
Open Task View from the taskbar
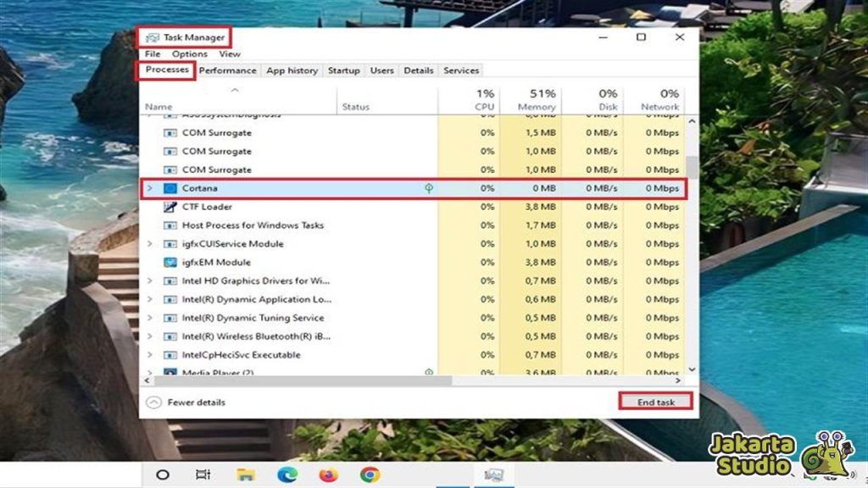(x=203, y=474)
